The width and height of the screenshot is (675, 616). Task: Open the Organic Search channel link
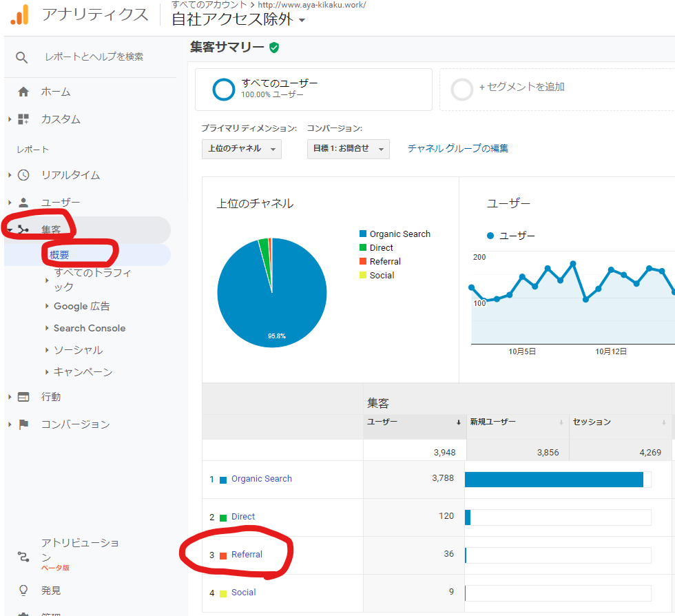261,479
